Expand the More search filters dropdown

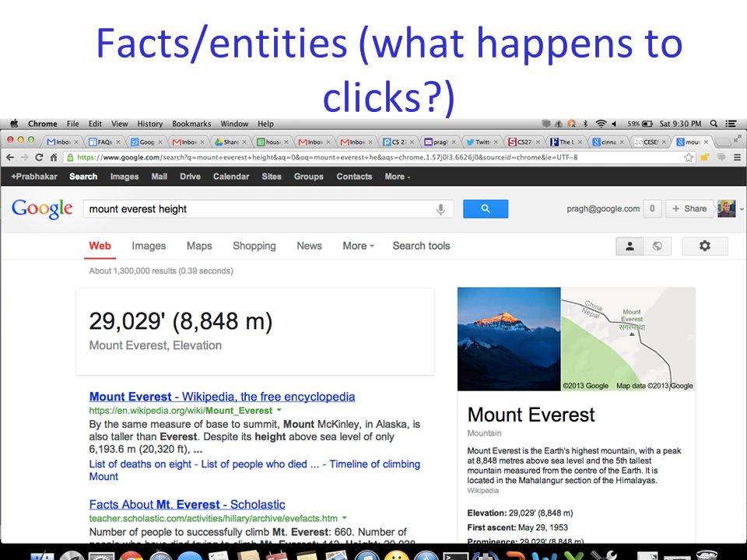click(358, 246)
